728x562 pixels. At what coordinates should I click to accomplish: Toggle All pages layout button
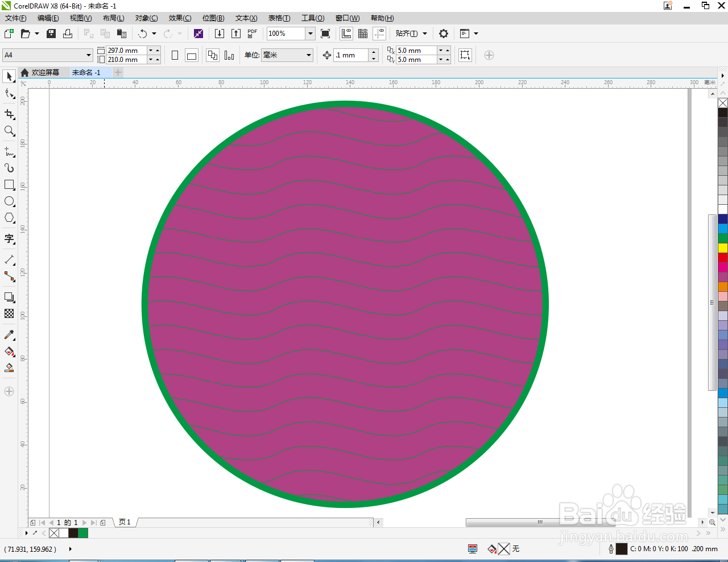(213, 55)
